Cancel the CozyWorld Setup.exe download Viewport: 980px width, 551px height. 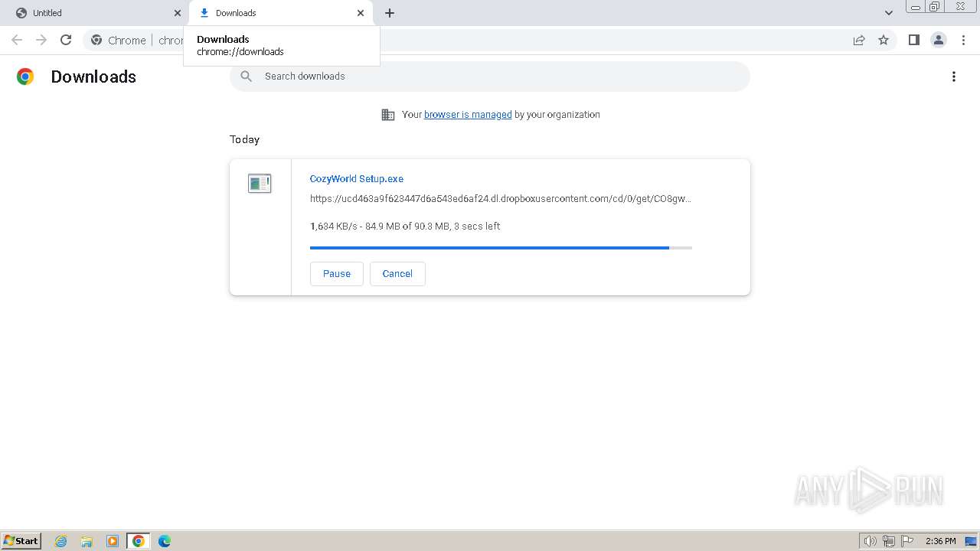tap(397, 274)
